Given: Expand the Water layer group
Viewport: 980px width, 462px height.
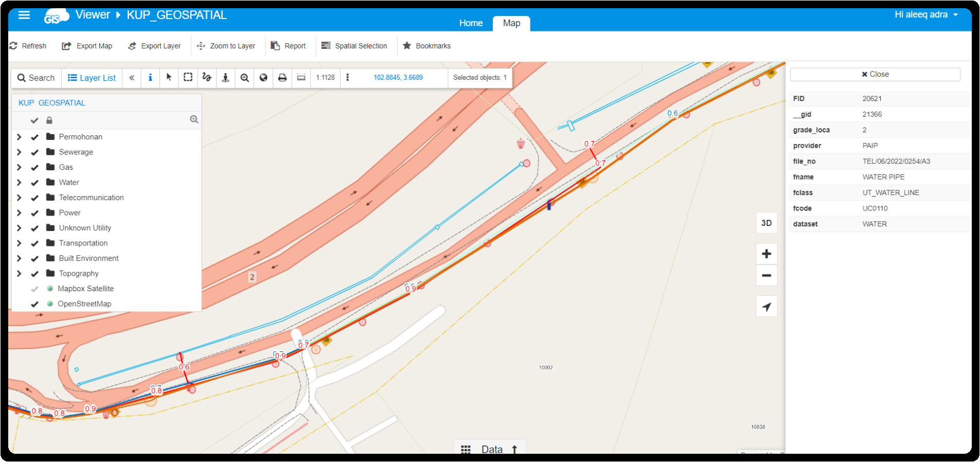Looking at the screenshot, I should coord(19,183).
